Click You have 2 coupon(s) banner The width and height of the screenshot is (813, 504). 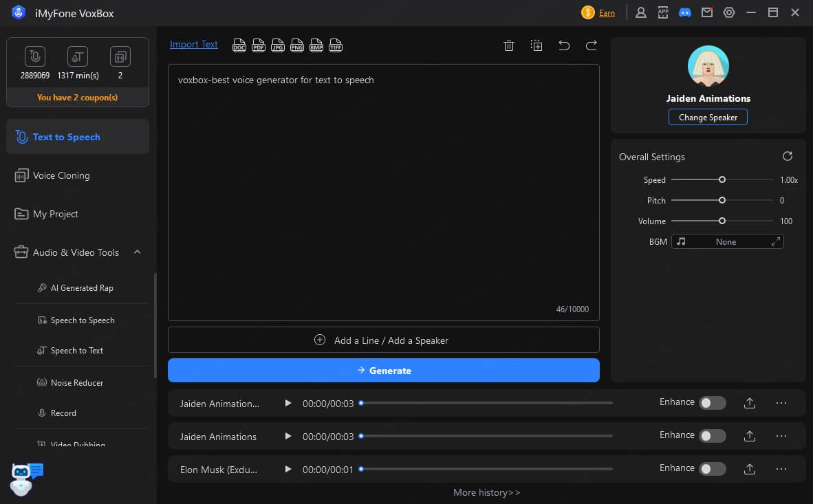pos(77,97)
